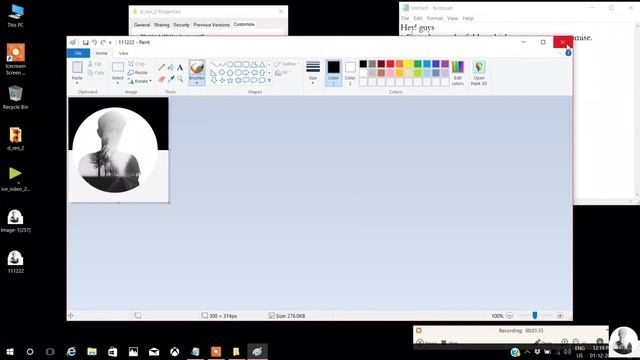This screenshot has height=360, width=640.
Task: Click the Copy command
Action: 96,73
